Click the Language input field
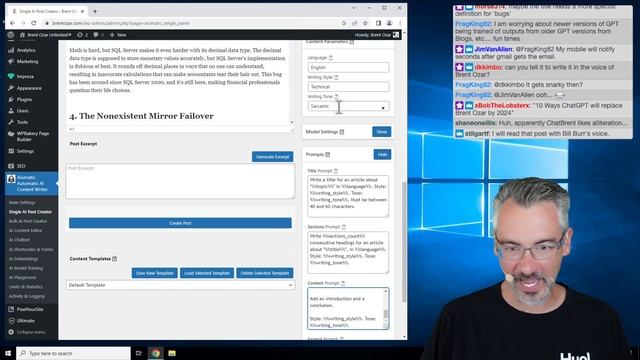This screenshot has width=640, height=360. tap(348, 67)
